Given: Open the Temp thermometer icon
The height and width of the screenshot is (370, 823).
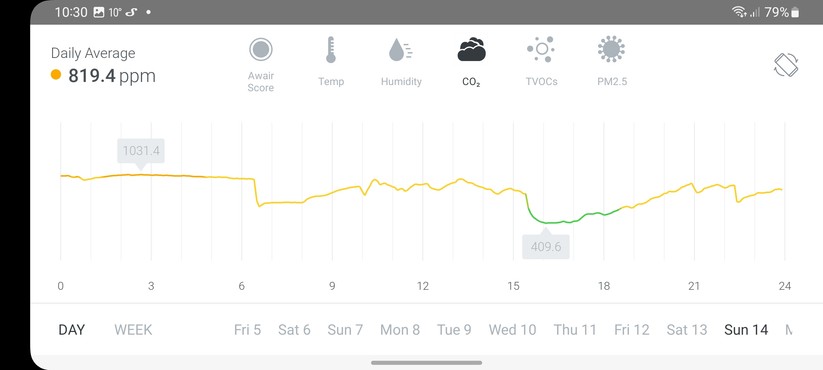Looking at the screenshot, I should pos(331,50).
